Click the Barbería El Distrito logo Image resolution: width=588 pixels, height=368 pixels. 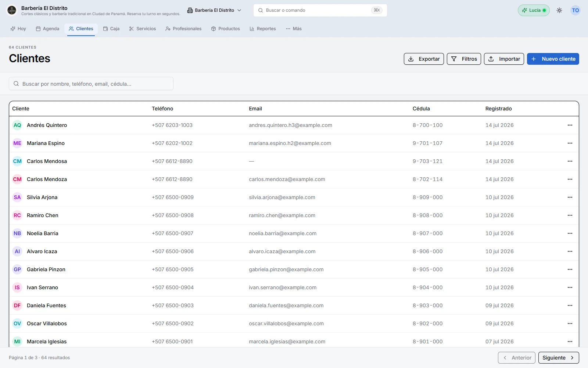coord(12,10)
